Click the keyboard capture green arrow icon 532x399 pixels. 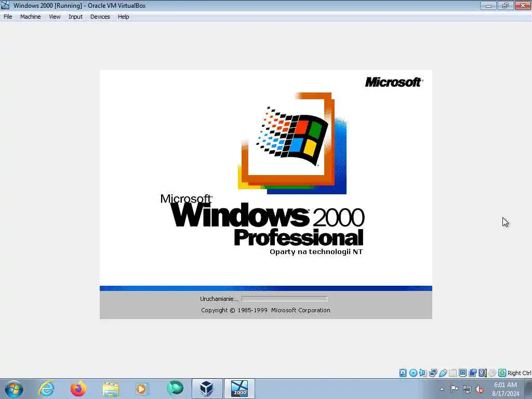click(x=502, y=373)
